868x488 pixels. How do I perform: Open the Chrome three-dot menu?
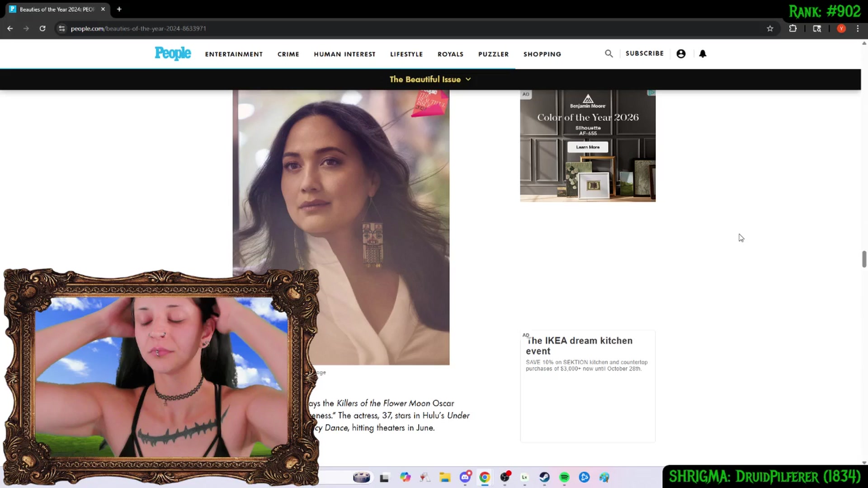click(858, 28)
